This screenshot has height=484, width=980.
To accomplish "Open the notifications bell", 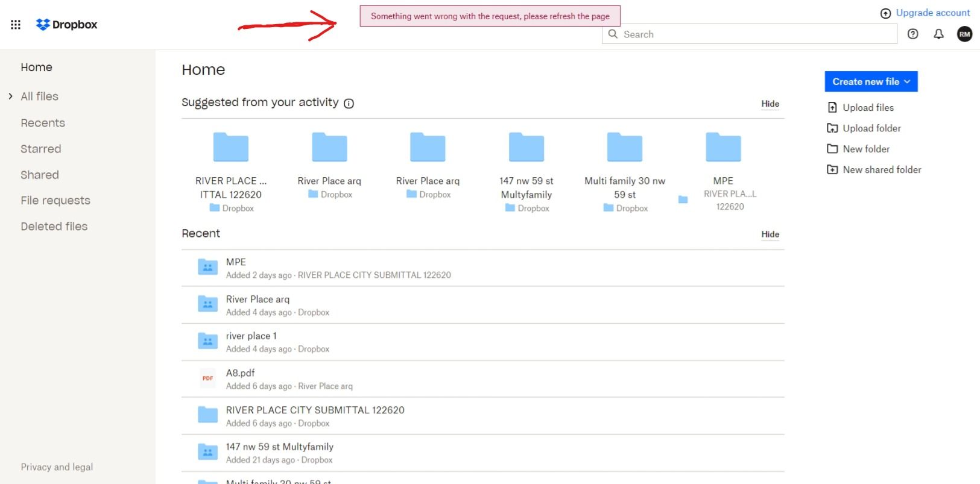I will [x=938, y=34].
